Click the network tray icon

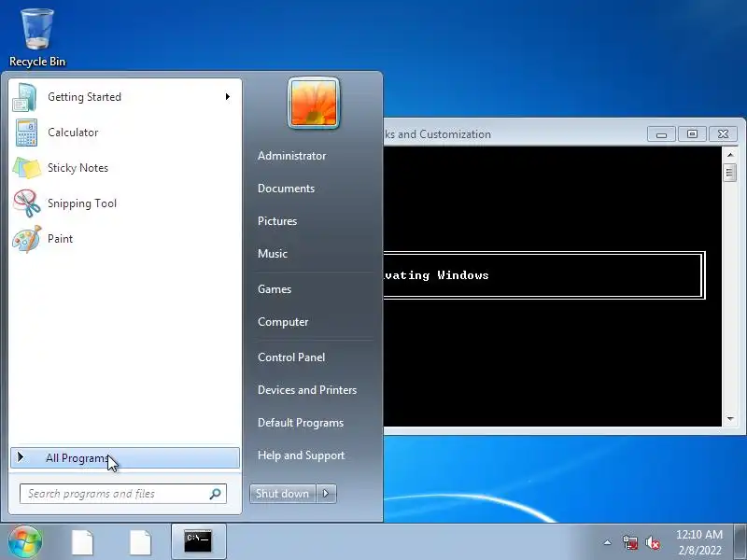(630, 542)
